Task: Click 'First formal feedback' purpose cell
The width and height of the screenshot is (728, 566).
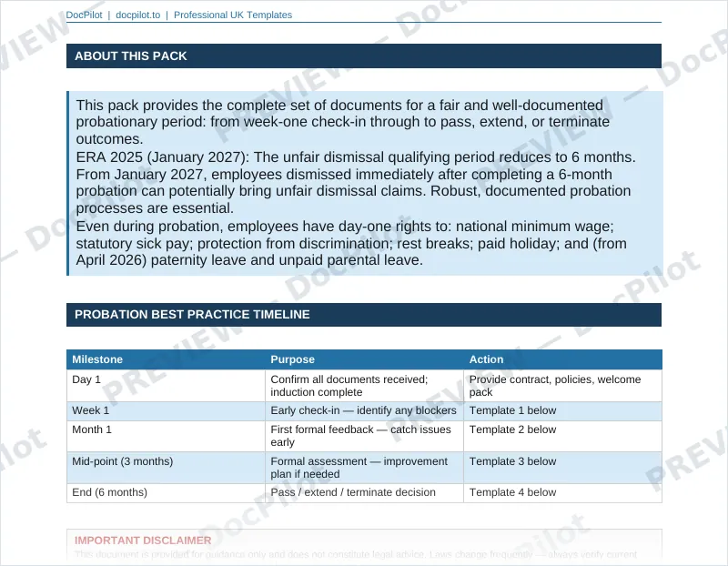Action: point(364,436)
